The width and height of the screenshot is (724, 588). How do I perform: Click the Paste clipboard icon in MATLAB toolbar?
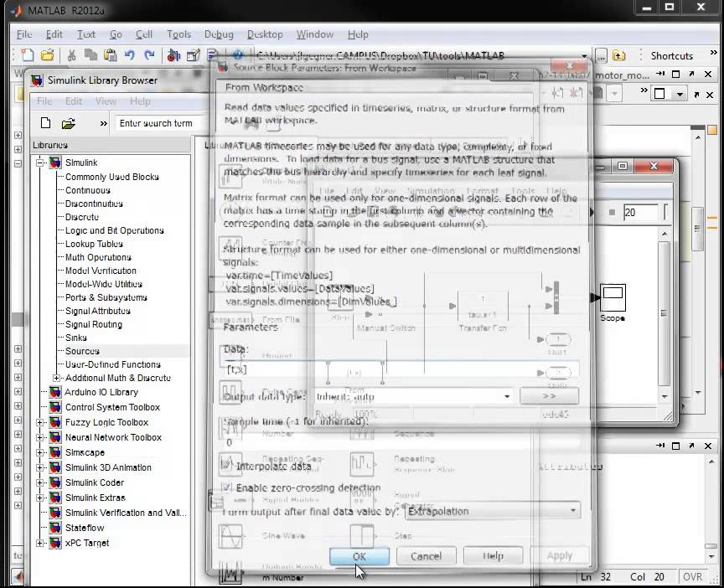(x=111, y=56)
